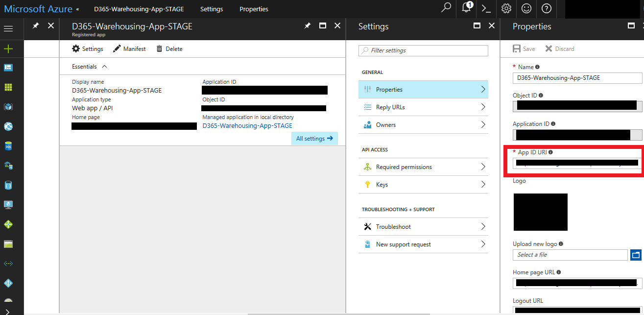Expand New support request chevron arrow
644x315 pixels.
(483, 244)
